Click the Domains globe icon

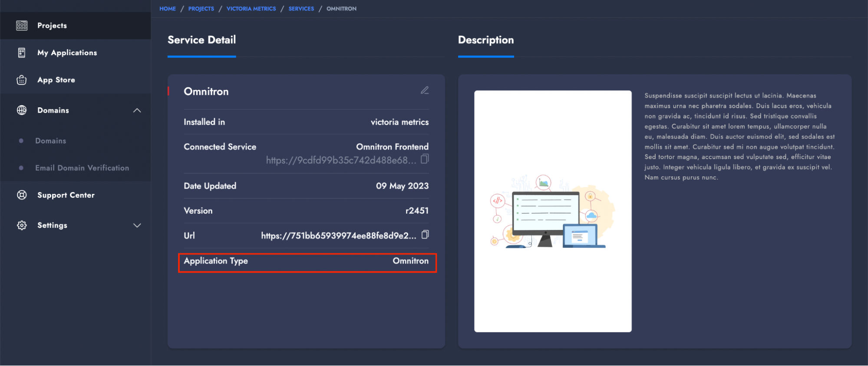[22, 110]
